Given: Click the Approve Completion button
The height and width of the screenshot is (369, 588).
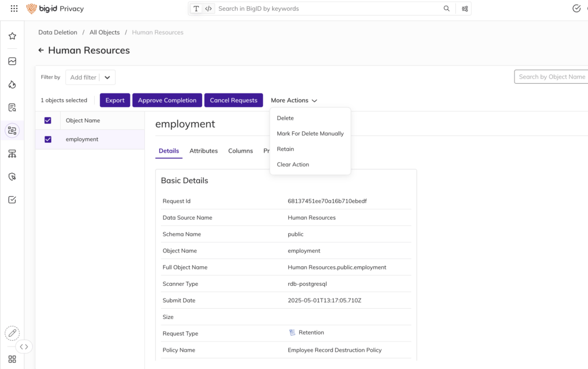Looking at the screenshot, I should [x=167, y=100].
